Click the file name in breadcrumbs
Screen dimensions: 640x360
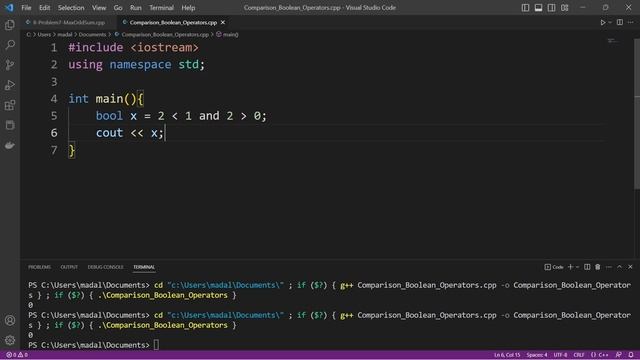[x=165, y=35]
